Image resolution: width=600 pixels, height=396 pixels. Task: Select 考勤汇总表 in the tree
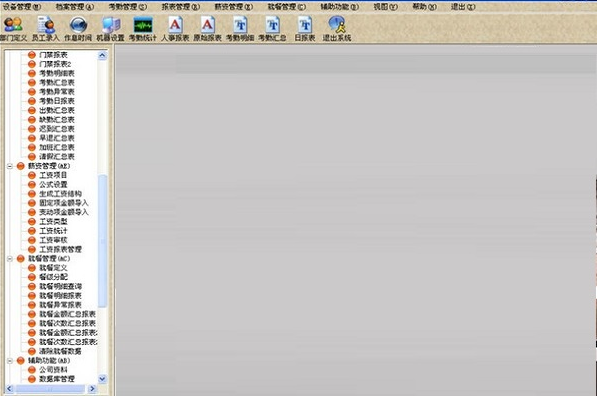tap(57, 83)
